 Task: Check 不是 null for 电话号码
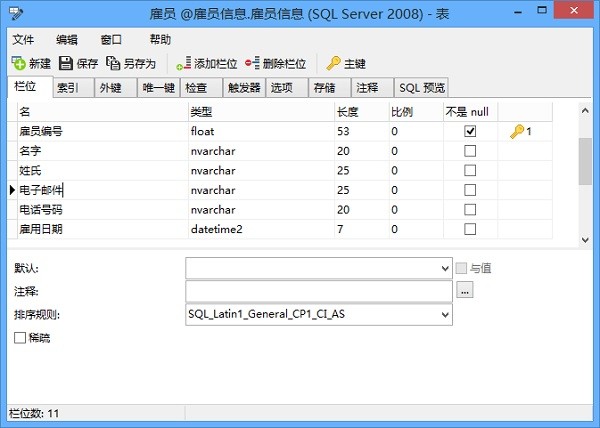(x=470, y=210)
